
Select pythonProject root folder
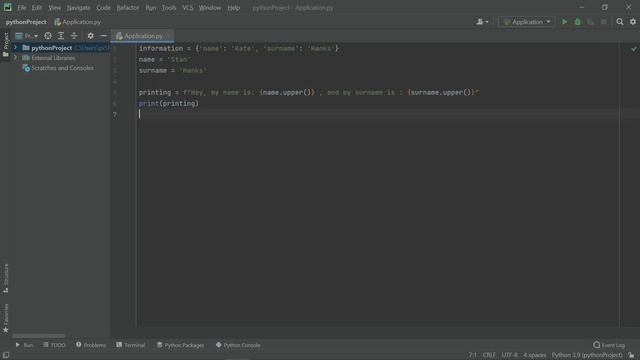[51, 48]
